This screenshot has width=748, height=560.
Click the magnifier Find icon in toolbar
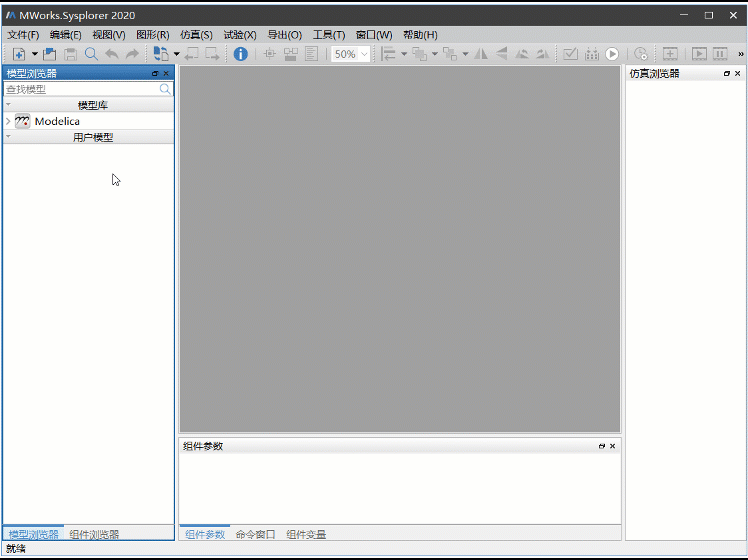(91, 54)
